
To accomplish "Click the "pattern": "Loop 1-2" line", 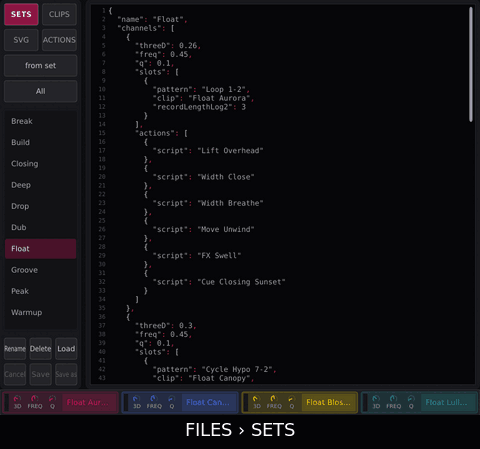I will 201,90.
